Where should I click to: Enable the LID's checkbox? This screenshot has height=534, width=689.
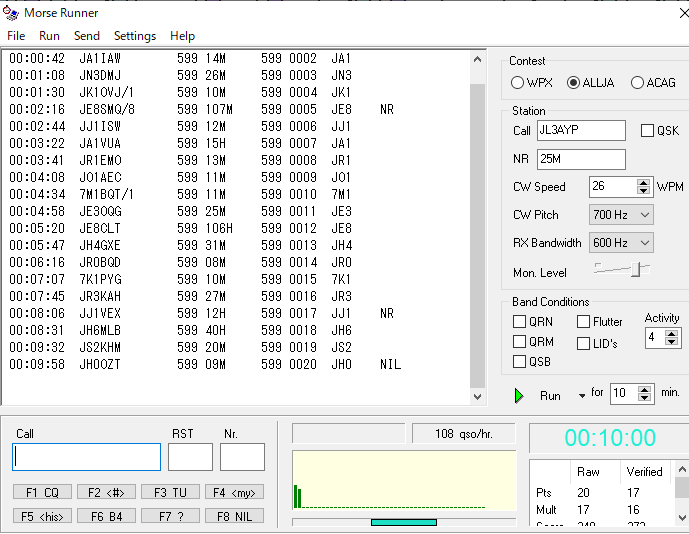click(583, 343)
